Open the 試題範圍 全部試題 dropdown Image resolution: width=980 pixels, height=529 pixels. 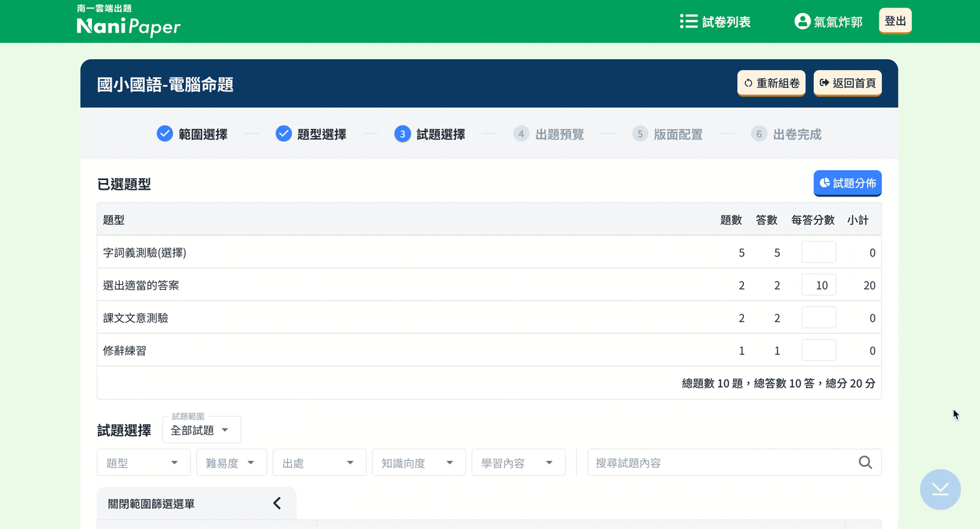pos(201,430)
